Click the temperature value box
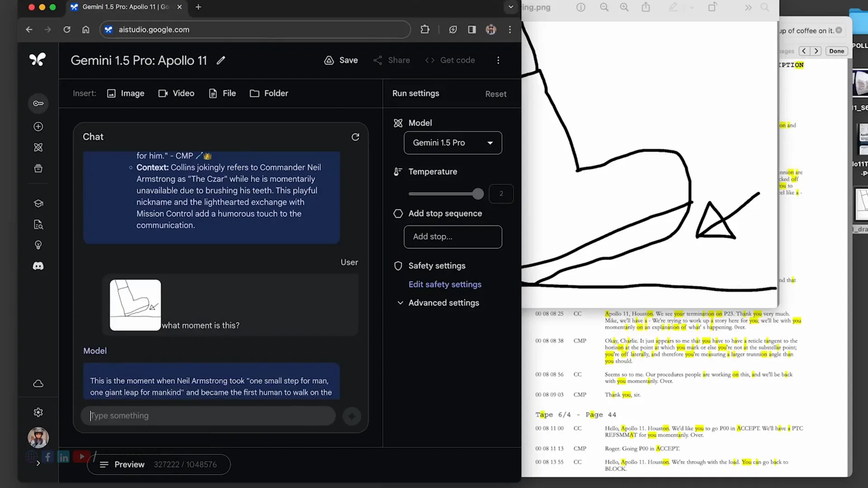The image size is (868, 488). pyautogui.click(x=501, y=194)
